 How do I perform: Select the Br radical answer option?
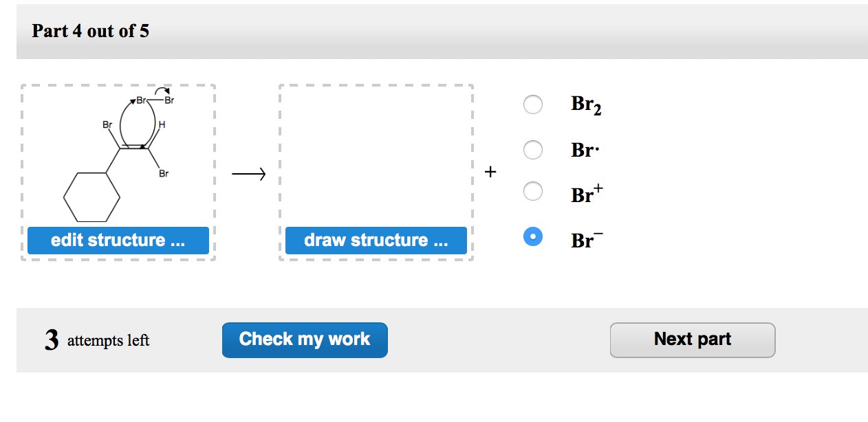(533, 150)
